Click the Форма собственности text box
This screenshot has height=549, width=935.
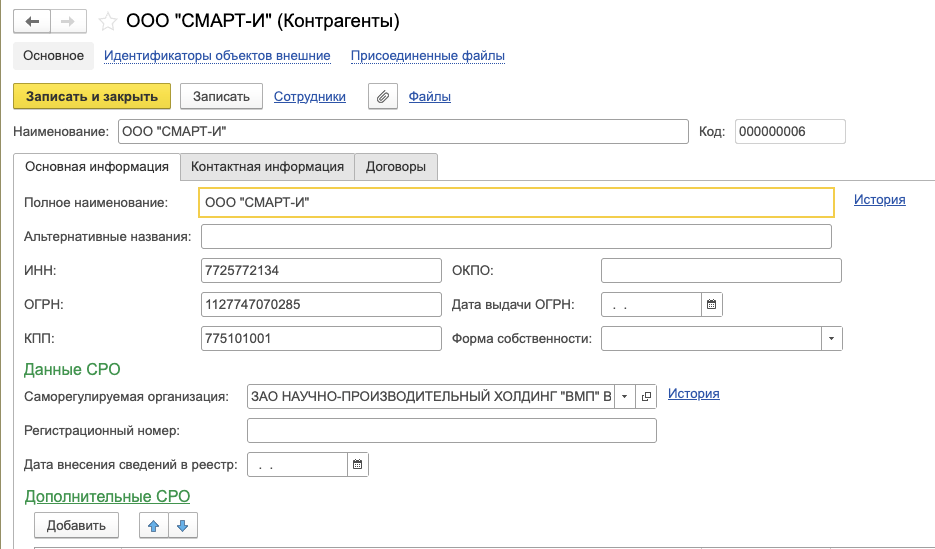click(x=711, y=339)
